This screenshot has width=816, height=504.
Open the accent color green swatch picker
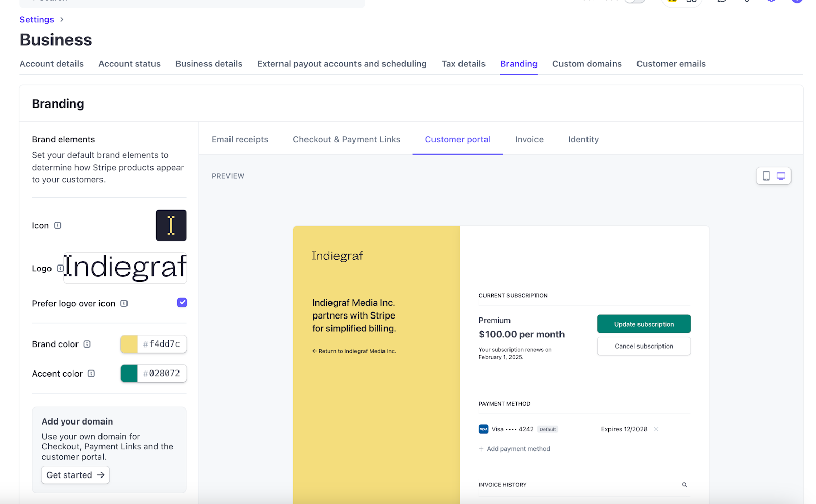(129, 374)
